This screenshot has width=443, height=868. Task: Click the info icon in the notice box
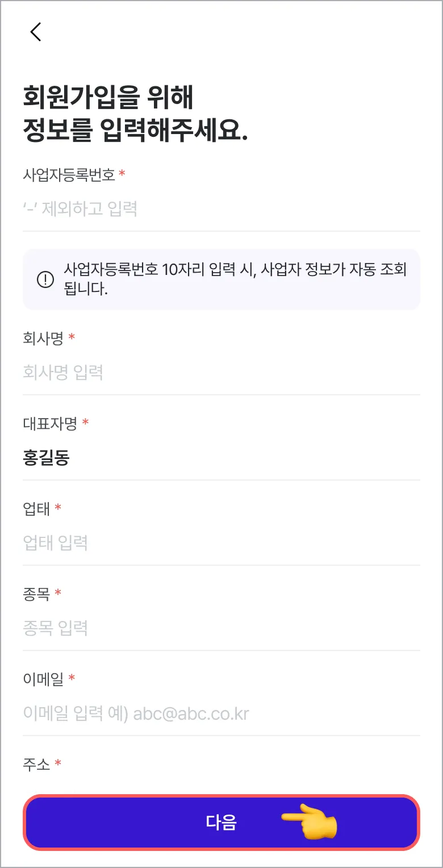(45, 279)
